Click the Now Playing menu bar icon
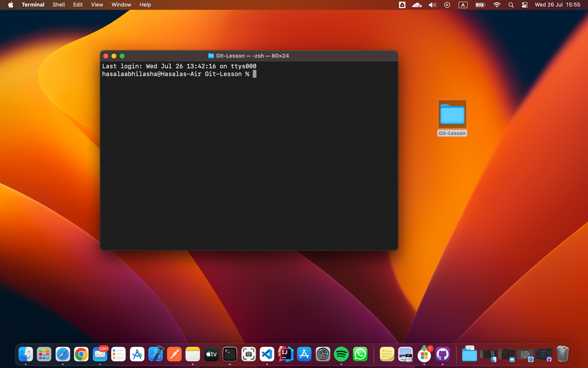The image size is (588, 368). (447, 5)
